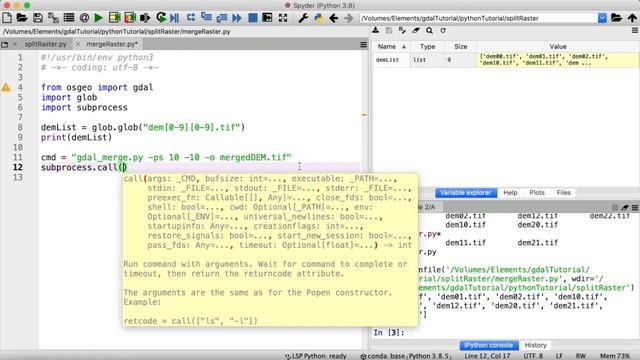This screenshot has height=360, width=640.
Task: Open the IPython console options menu
Action: click(x=635, y=207)
